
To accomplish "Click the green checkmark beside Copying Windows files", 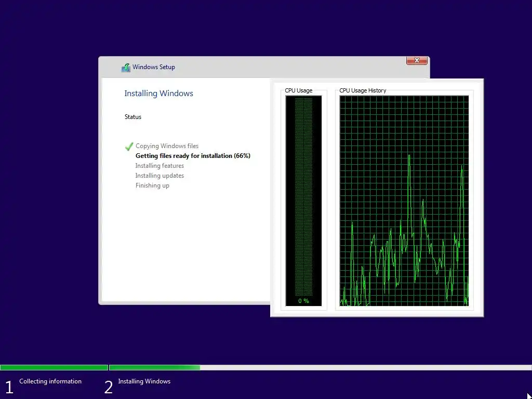I will pos(129,146).
